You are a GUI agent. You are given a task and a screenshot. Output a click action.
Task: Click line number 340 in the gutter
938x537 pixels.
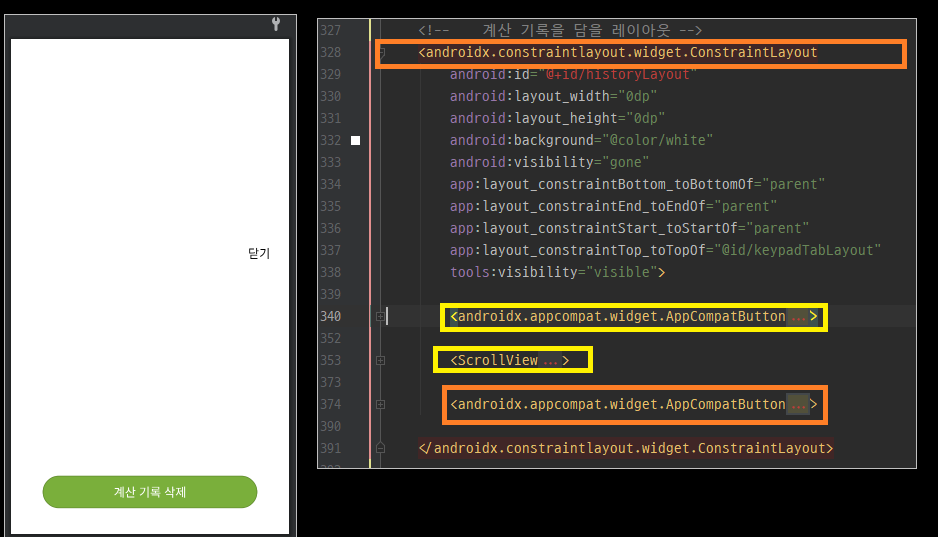(x=330, y=316)
